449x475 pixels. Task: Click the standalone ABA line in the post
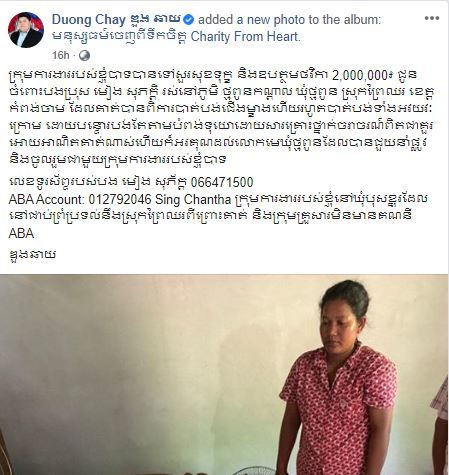[x=21, y=233]
